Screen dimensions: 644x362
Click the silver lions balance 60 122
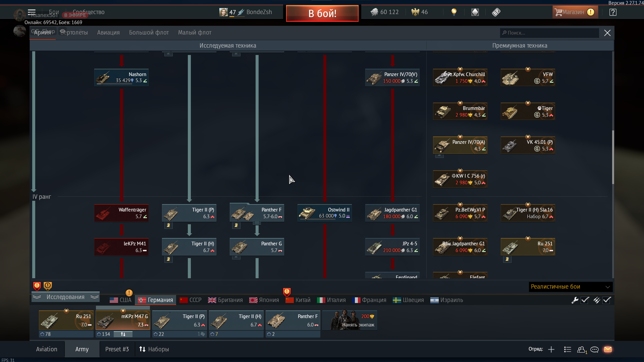point(385,12)
